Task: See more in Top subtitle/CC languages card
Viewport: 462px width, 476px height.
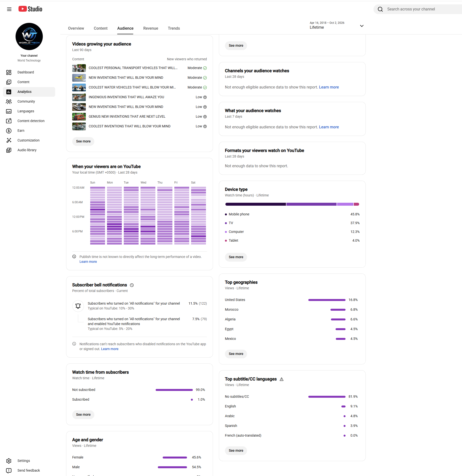Action: (236, 450)
